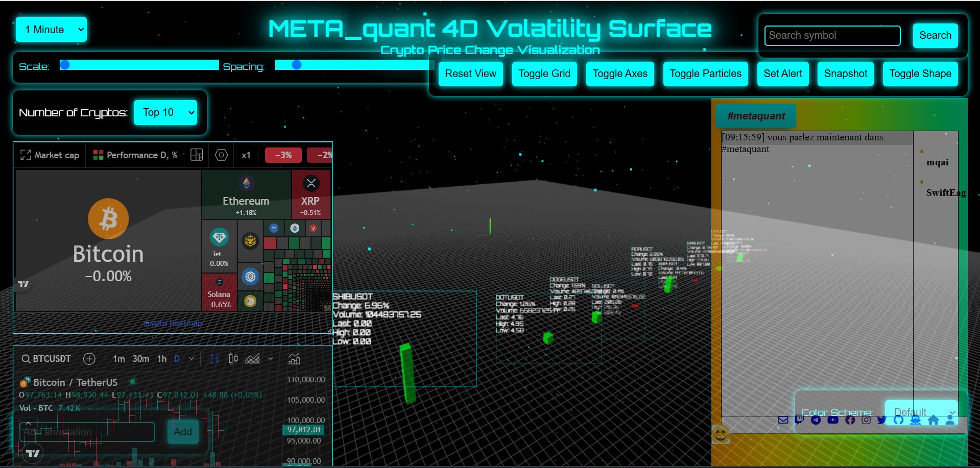Click the ship icon in chat footer
This screenshot has width=980, height=468.
[916, 420]
